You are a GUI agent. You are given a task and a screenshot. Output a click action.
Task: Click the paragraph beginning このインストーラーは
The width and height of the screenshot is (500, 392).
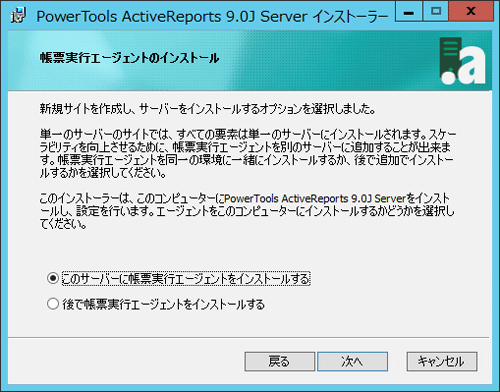coord(247,211)
